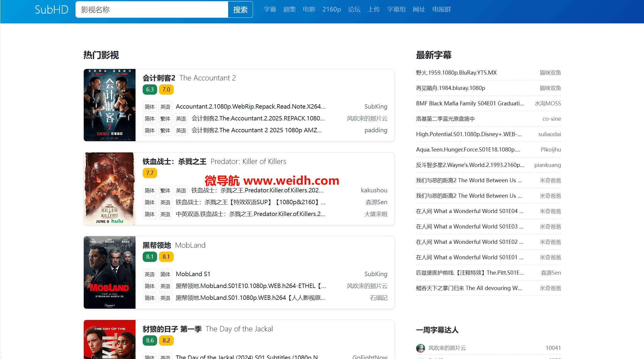Image resolution: width=644 pixels, height=359 pixels.
Task: Open Predator Killer of Killers poster
Action: 110,189
